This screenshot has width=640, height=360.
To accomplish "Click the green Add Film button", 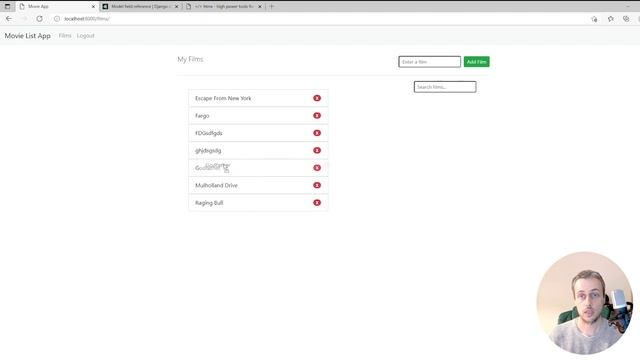I will coord(476,62).
